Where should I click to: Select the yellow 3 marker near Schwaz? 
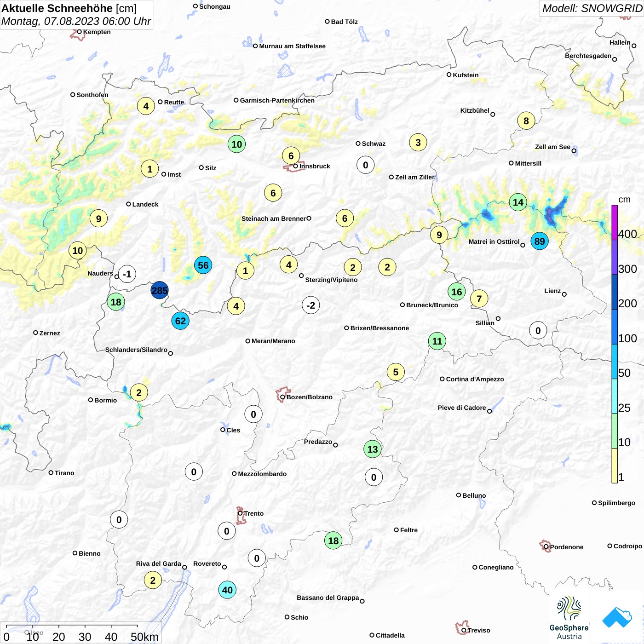click(418, 142)
